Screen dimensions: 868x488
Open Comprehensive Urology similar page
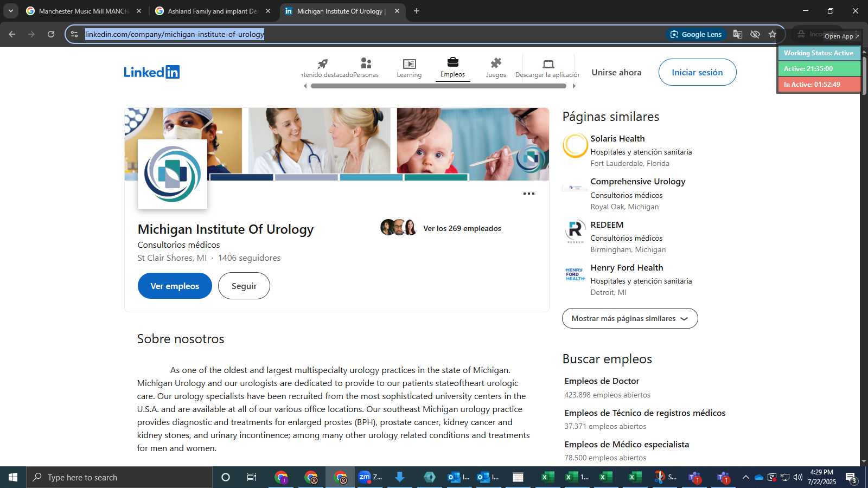(638, 182)
